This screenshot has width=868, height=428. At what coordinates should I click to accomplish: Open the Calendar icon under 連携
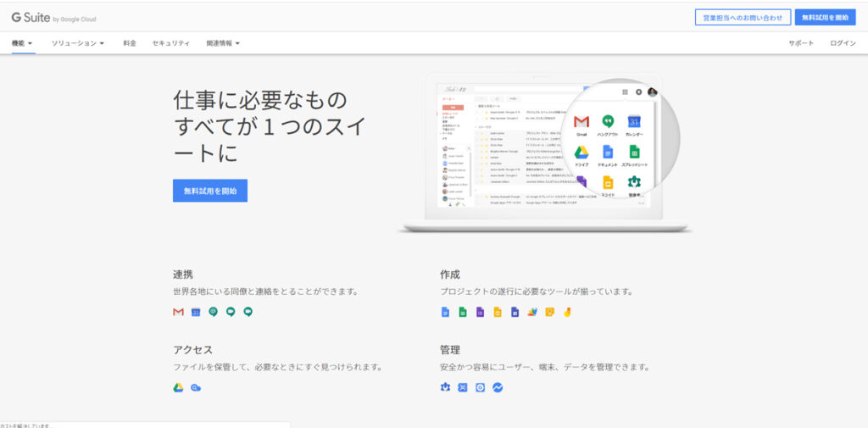(196, 312)
